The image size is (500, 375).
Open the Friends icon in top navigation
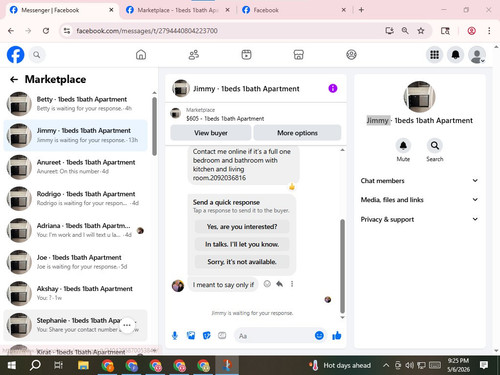click(194, 55)
